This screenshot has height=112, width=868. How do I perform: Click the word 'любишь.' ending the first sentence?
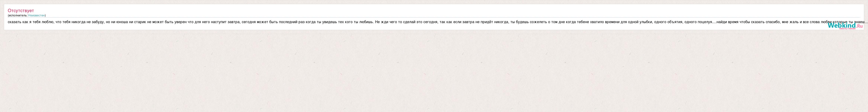click(366, 22)
